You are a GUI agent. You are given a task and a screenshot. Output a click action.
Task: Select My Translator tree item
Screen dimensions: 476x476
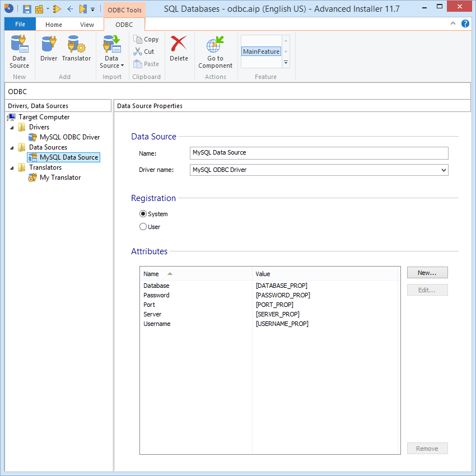60,178
